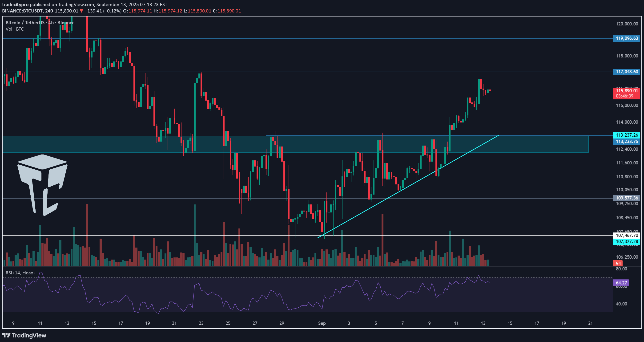
Task: Select date 25 on the time axis
Action: pyautogui.click(x=228, y=323)
